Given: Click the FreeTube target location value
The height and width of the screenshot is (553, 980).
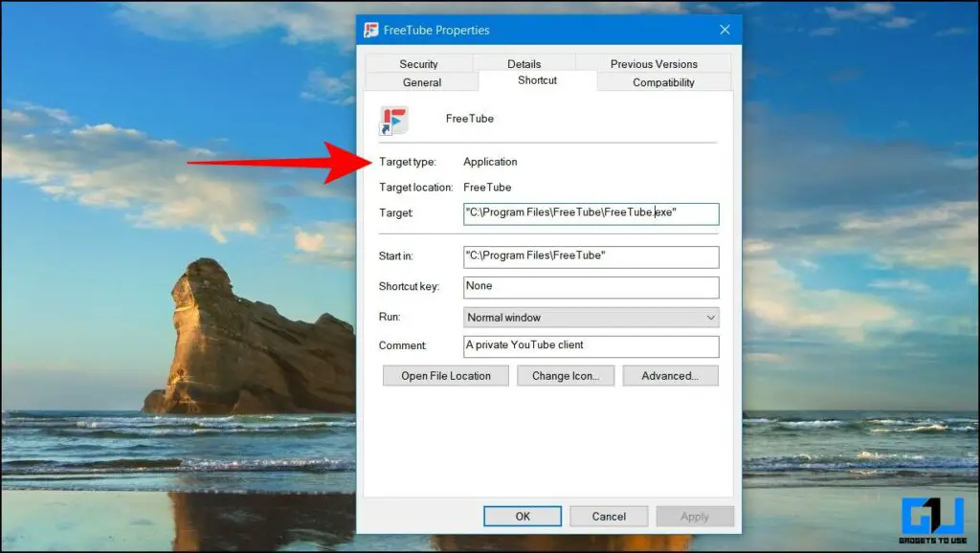Looking at the screenshot, I should point(487,188).
